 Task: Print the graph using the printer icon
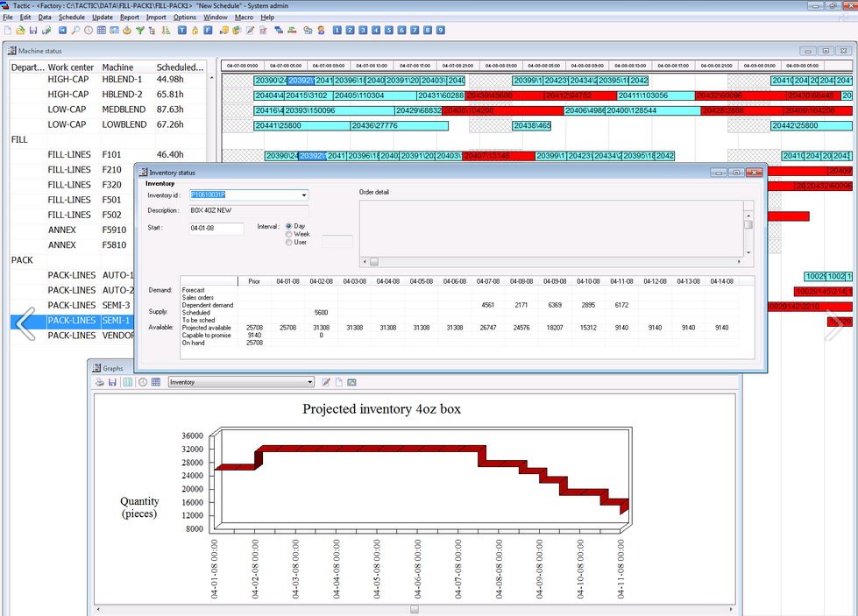[x=98, y=381]
